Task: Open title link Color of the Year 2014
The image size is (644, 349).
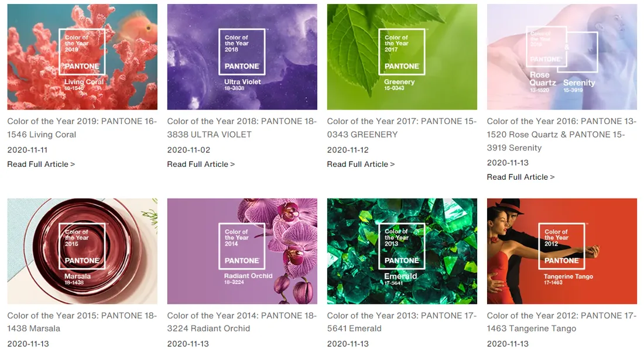Action: (x=242, y=322)
